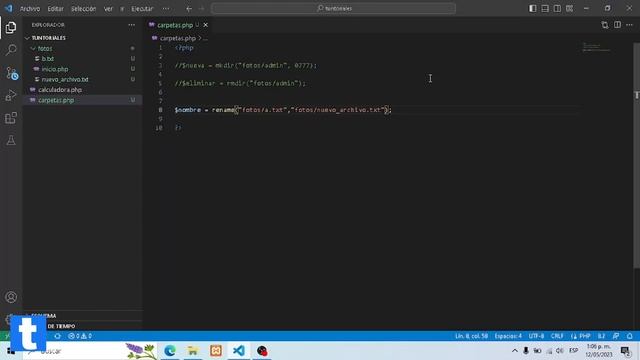Open inicio.php in the explorer
The height and width of the screenshot is (360, 640).
coord(55,69)
